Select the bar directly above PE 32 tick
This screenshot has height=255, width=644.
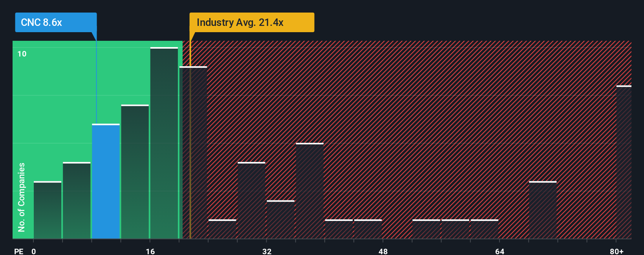[280, 220]
